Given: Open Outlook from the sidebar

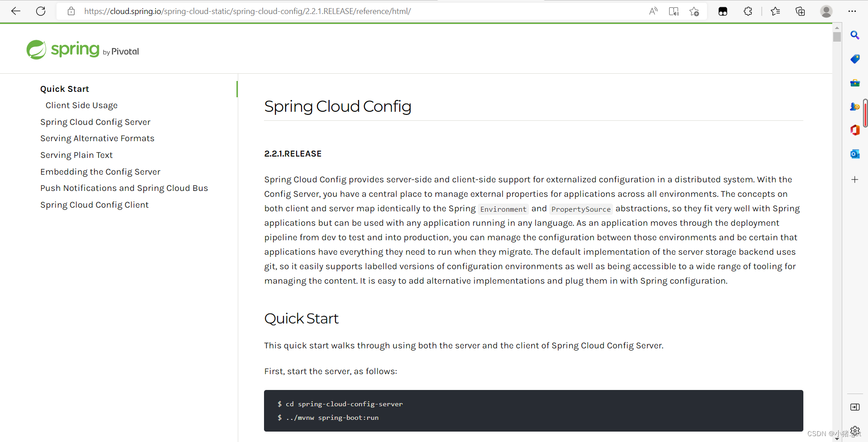Looking at the screenshot, I should pos(855,154).
